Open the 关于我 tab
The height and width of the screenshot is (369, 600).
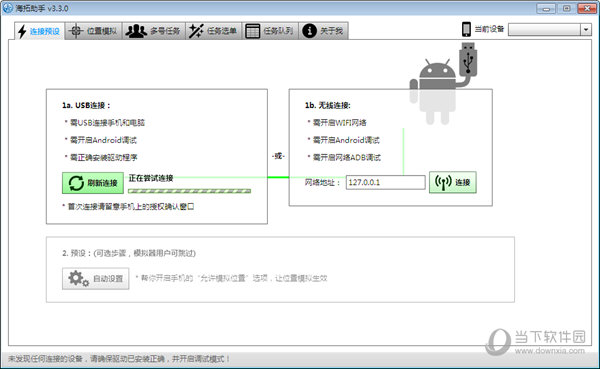pos(323,31)
